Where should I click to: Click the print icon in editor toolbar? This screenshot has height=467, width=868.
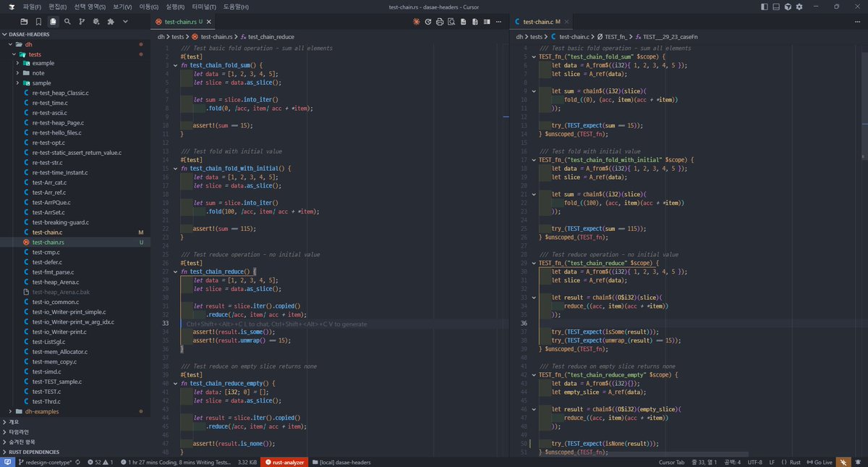(x=440, y=22)
